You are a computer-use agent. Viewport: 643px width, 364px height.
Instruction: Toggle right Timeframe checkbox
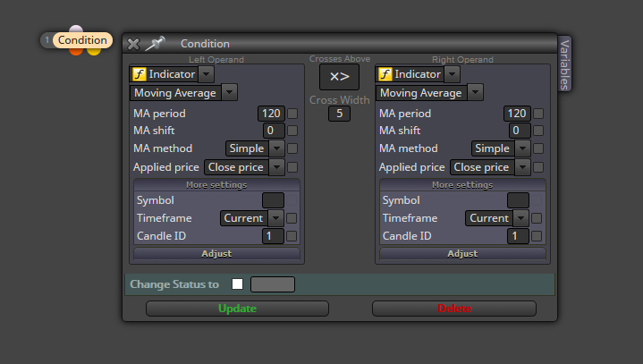coord(537,218)
